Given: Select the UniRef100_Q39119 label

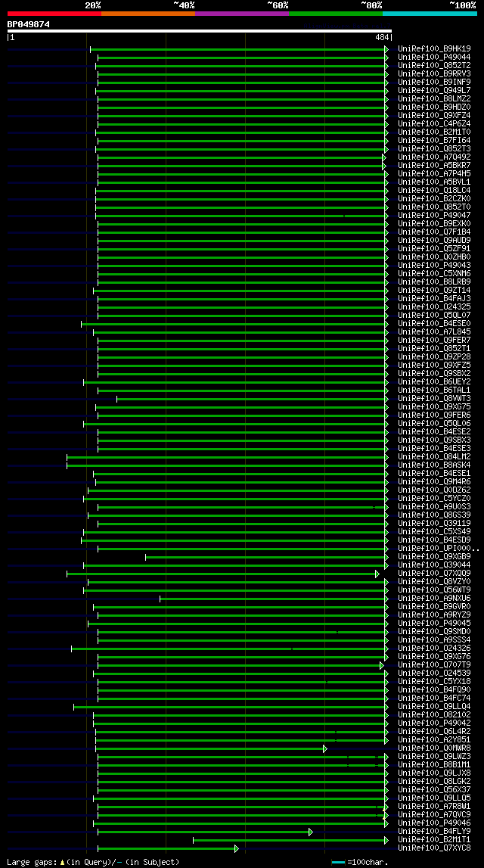Looking at the screenshot, I should coord(434,524).
